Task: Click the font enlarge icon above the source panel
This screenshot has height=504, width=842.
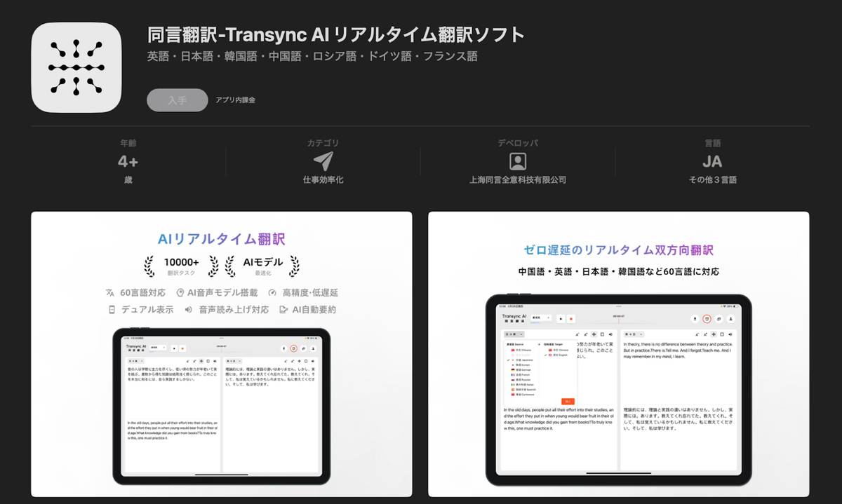Action: pyautogui.click(x=577, y=334)
